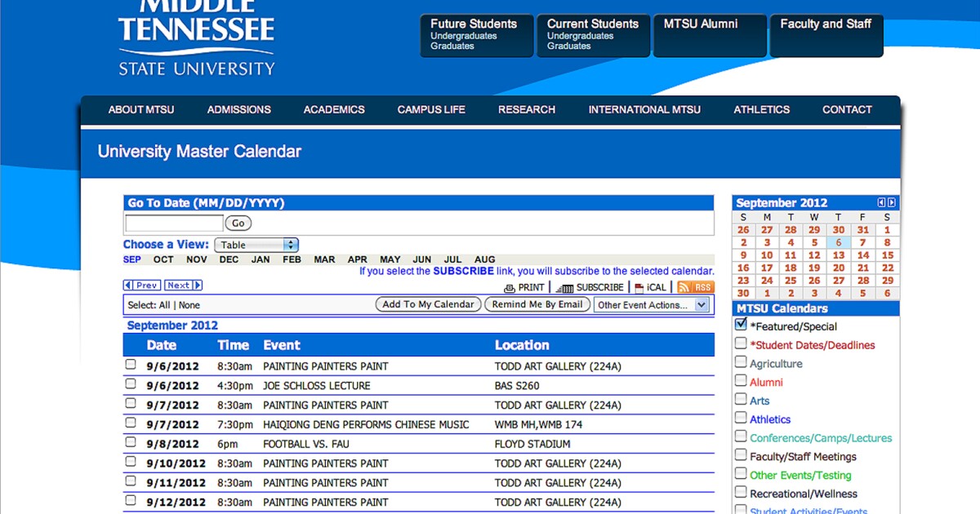Go to next month in mini calendar
980x514 pixels.
pos(892,202)
